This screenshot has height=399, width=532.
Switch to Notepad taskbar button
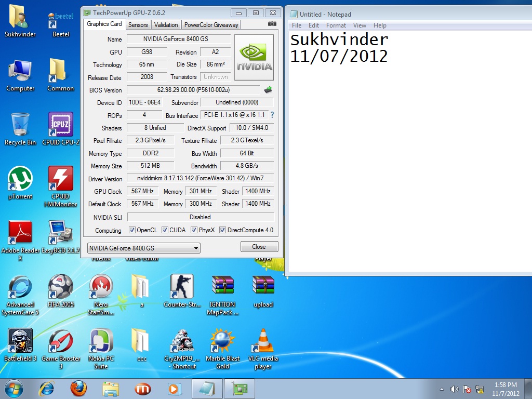207,389
